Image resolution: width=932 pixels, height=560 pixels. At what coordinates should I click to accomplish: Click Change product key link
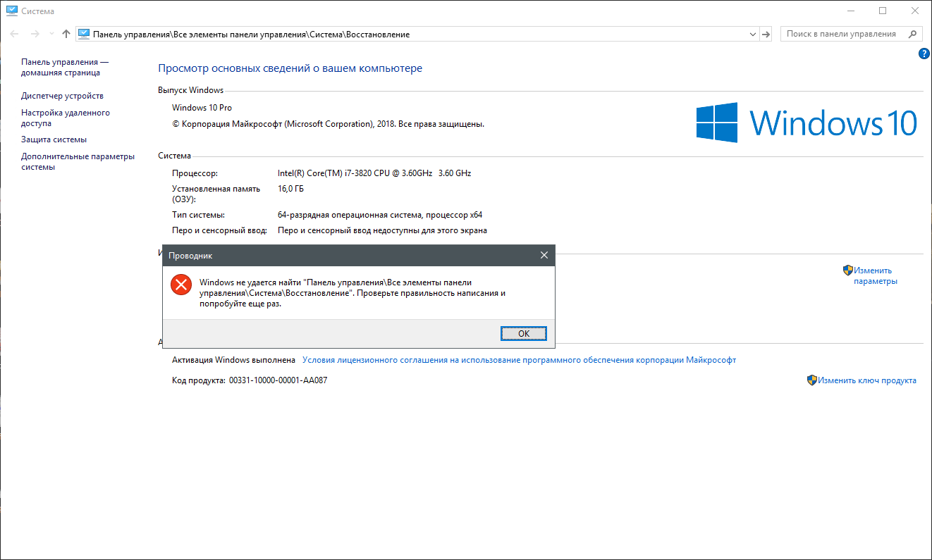click(x=862, y=380)
